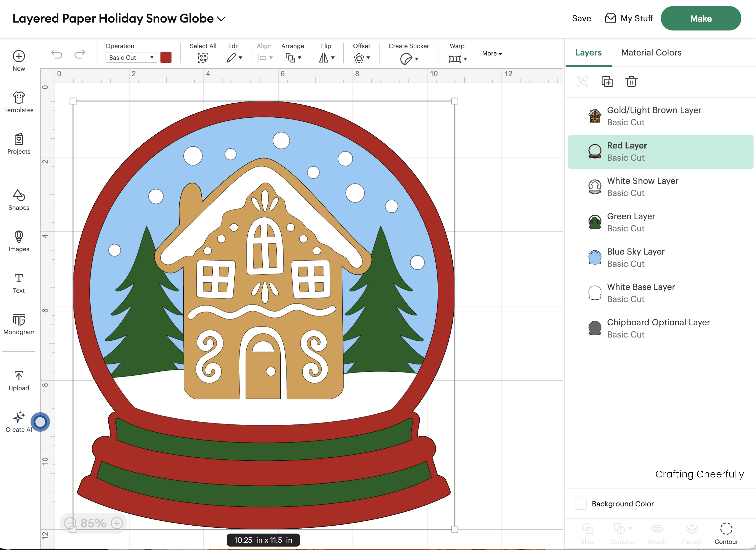This screenshot has height=550, width=756.
Task: Open the Basic Cut operation dropdown
Action: click(131, 57)
